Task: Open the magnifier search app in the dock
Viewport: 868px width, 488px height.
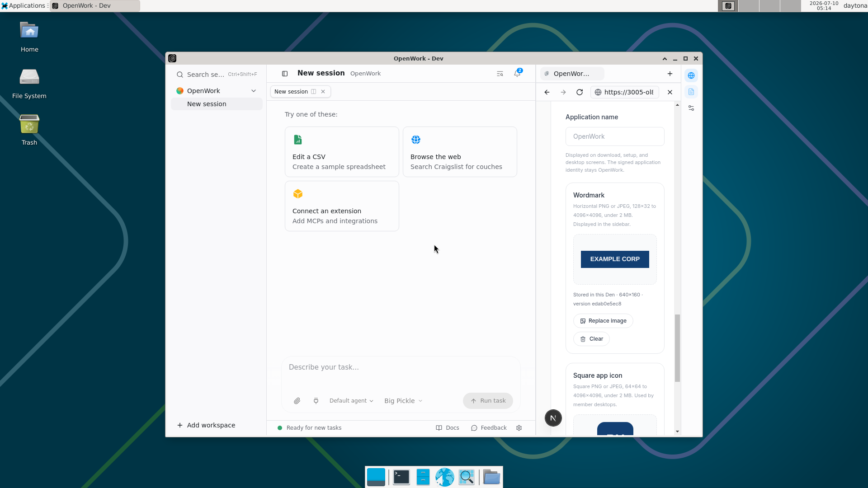Action: coord(467,477)
